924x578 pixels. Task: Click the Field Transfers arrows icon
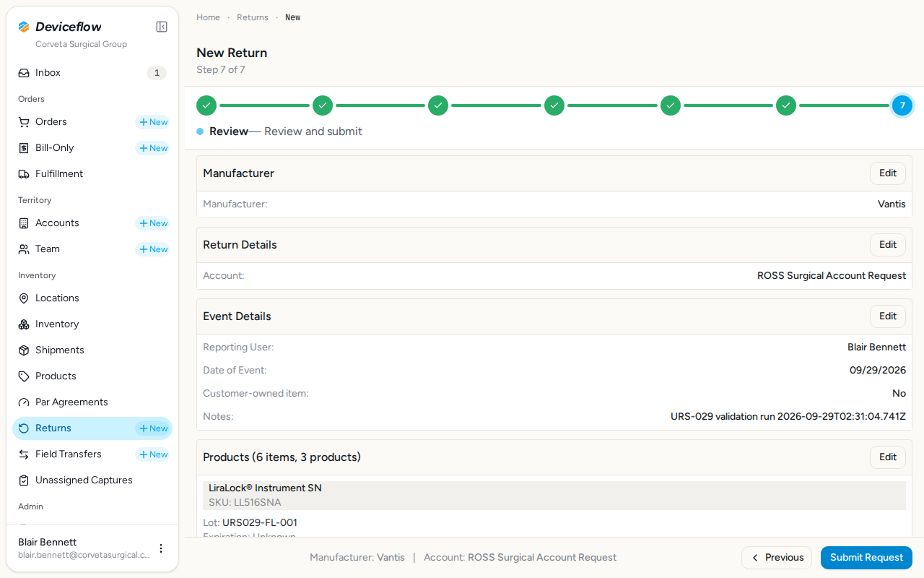(x=24, y=454)
